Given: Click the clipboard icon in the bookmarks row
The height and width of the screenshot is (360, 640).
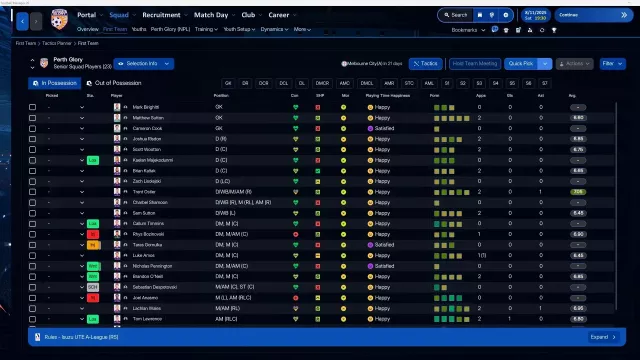Looking at the screenshot, I should click(x=518, y=30).
